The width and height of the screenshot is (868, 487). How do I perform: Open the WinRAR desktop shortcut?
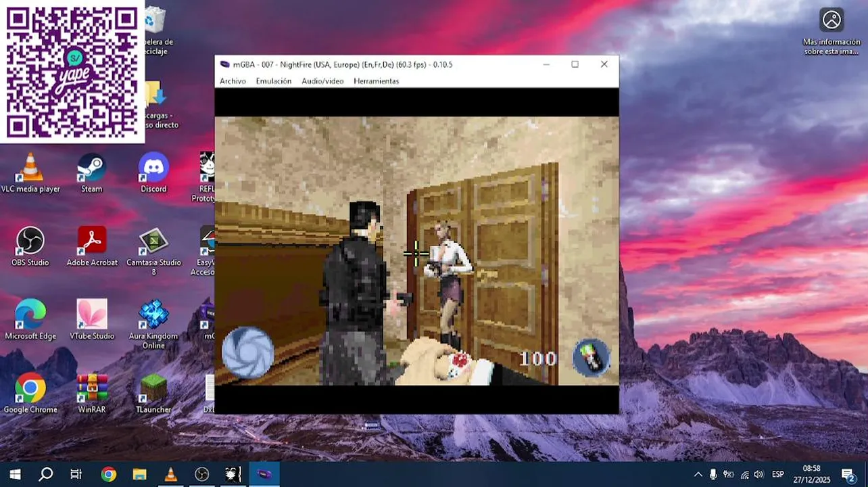tap(92, 393)
